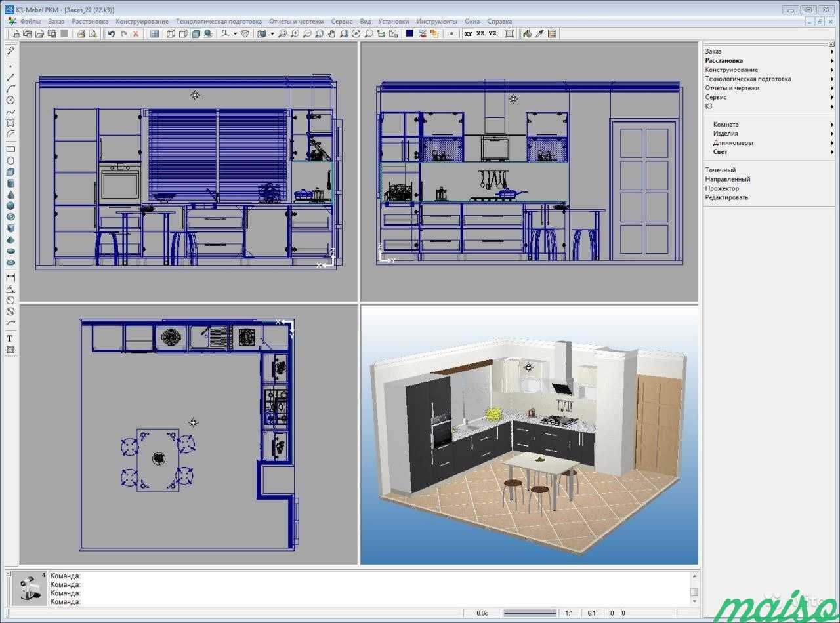Click the status bar progress slider
840x623 pixels.
coord(530,613)
